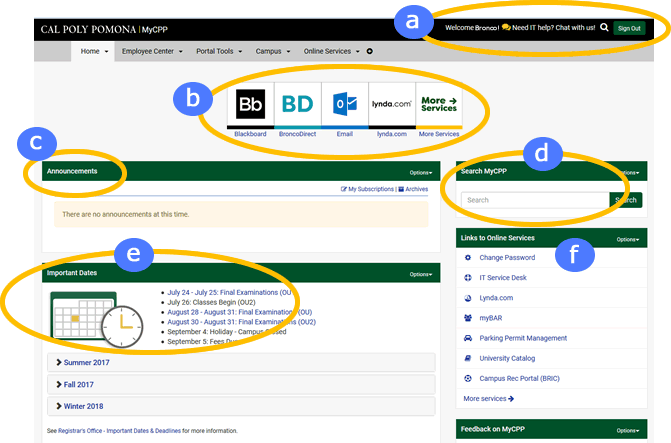671x443 pixels.
Task: Open the My Subscriptions link
Action: click(x=367, y=189)
